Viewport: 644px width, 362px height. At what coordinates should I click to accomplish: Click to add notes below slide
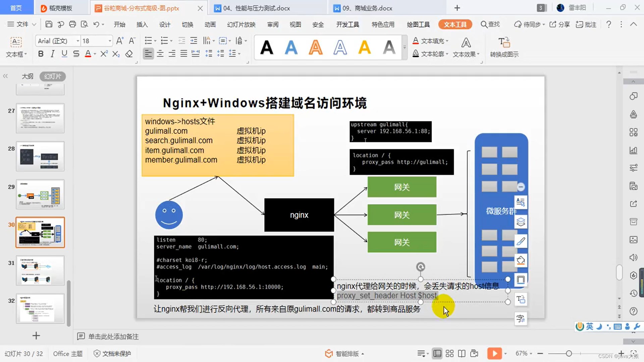click(x=113, y=337)
